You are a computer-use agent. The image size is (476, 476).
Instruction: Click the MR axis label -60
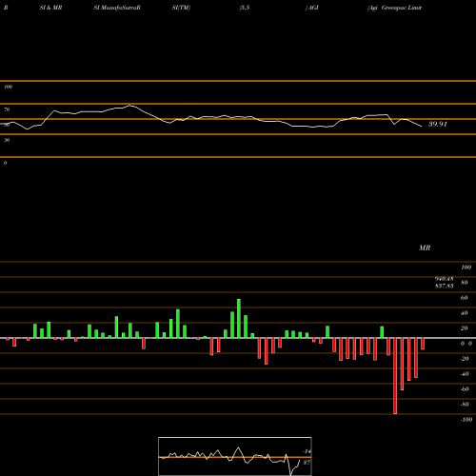[465, 389]
